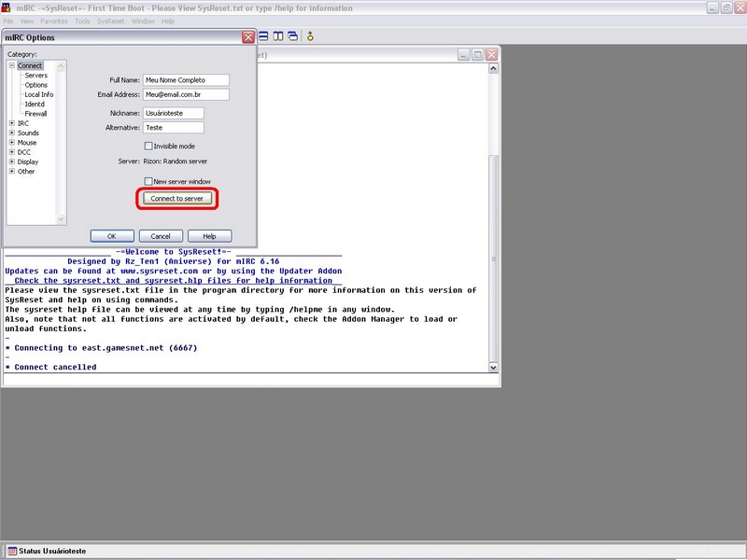The width and height of the screenshot is (747, 560).
Task: Expand the IRC category in the tree
Action: click(11, 123)
